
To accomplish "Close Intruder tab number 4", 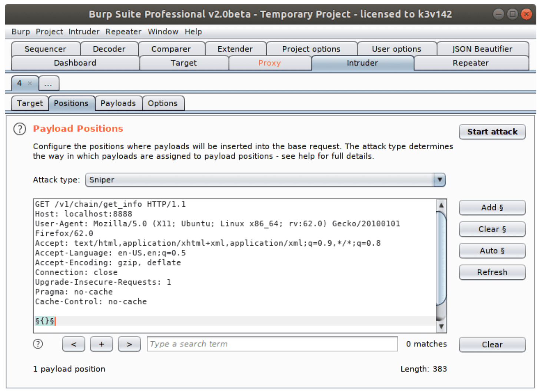I will (30, 83).
